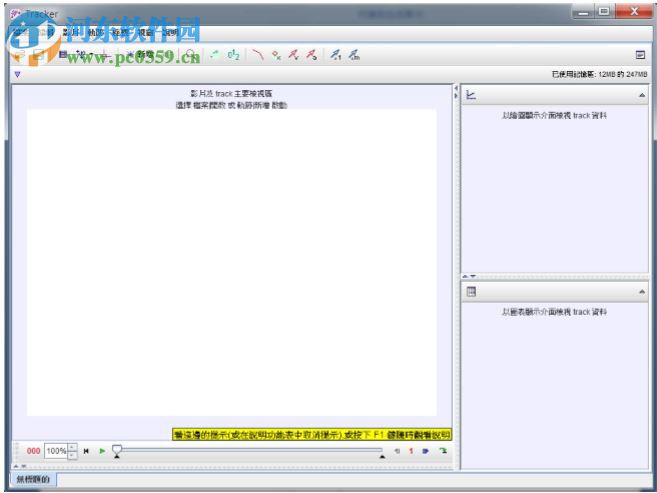The width and height of the screenshot is (657, 493).
Task: Click the 新增 new track button
Action: point(142,55)
